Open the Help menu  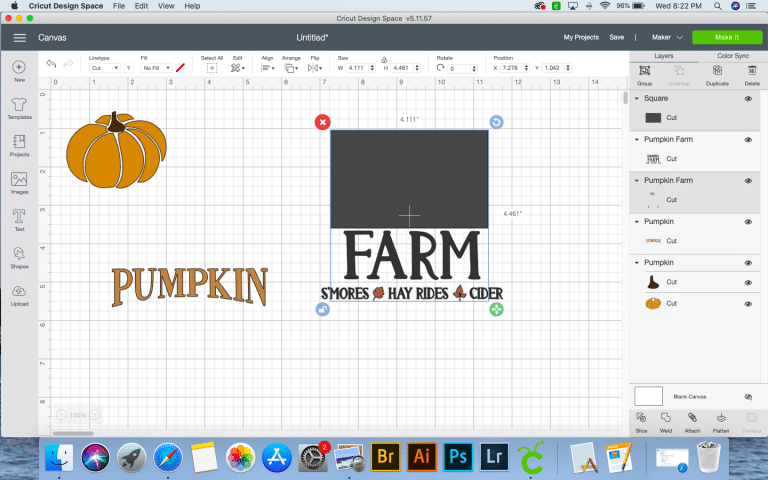(x=192, y=6)
